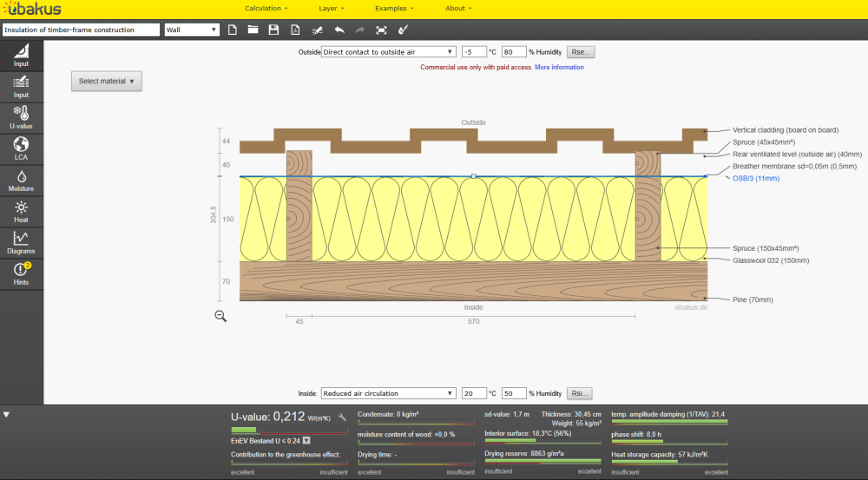Image resolution: width=868 pixels, height=480 pixels.
Task: Click the wrench icon beside the U-value
Action: [x=342, y=418]
